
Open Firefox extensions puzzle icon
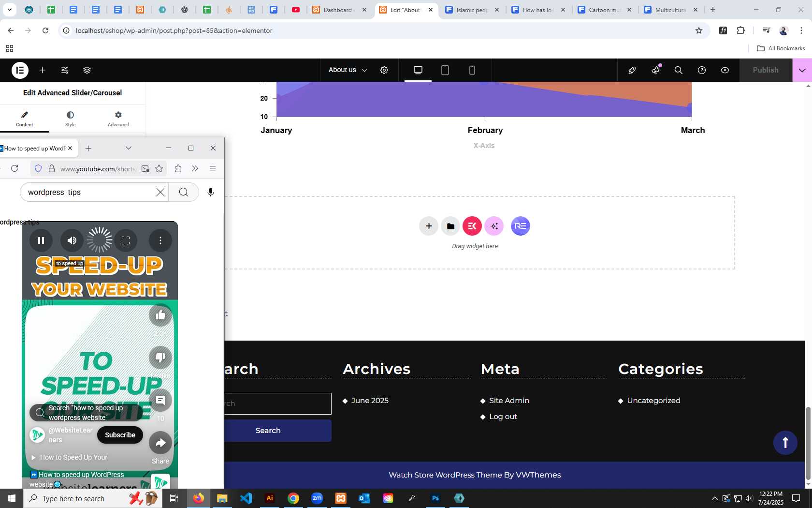coord(178,168)
